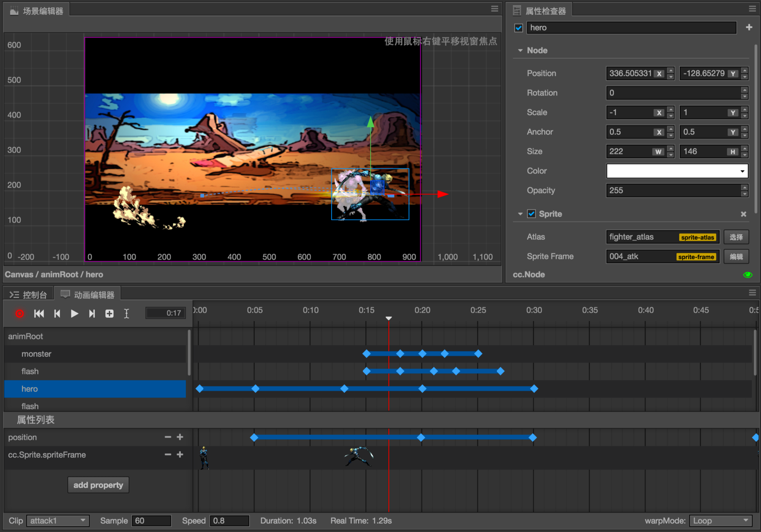Click the Scale Y stepper arrows
This screenshot has width=761, height=532.
click(x=745, y=112)
